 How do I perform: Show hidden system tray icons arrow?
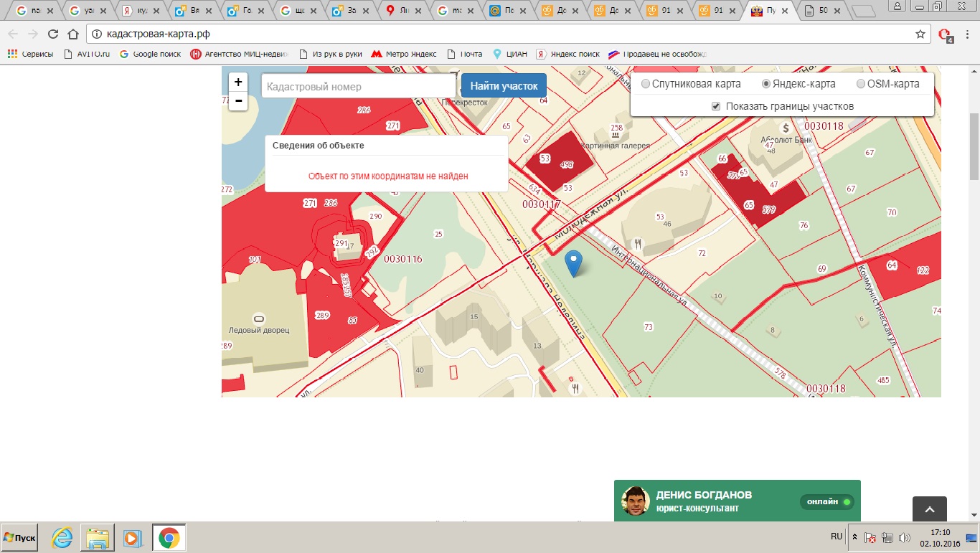854,537
